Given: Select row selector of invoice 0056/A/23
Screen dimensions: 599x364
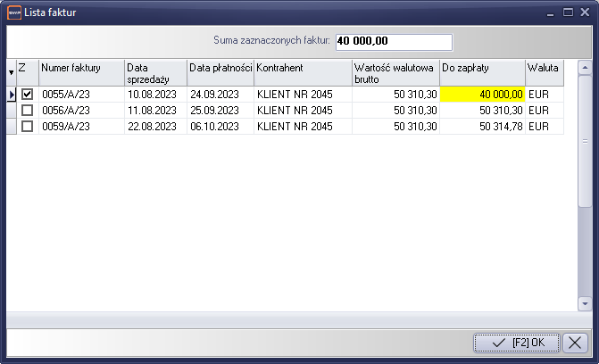Looking at the screenshot, I should [x=12, y=110].
